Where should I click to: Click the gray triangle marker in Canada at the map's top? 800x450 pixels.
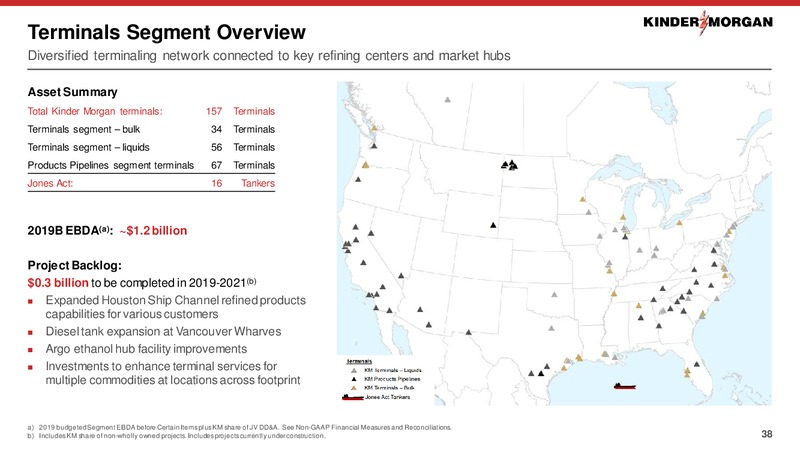447,99
